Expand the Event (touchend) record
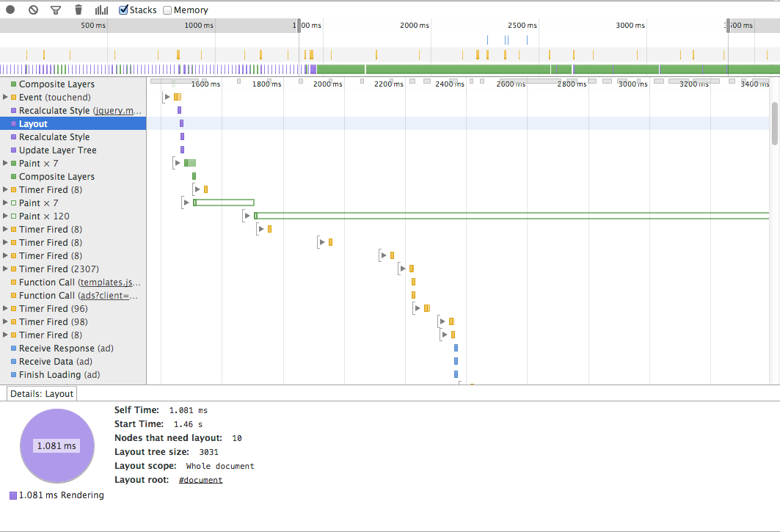This screenshot has height=532, width=780. (x=6, y=98)
